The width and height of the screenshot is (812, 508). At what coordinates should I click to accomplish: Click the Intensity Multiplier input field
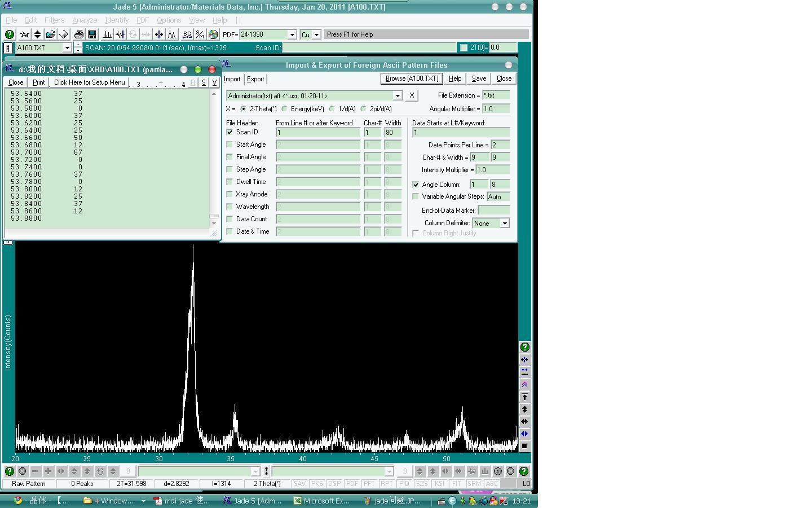492,170
